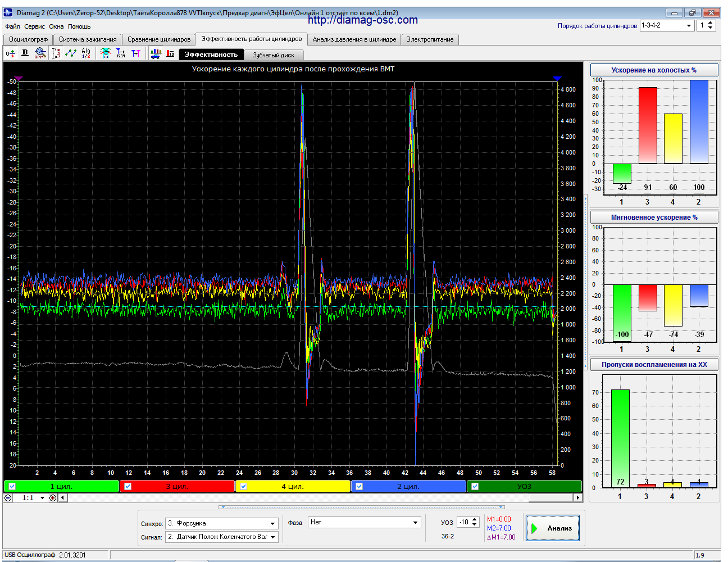Click the green 72 misfire bar for cylinder 1
This screenshot has height=562, width=728.
click(620, 438)
